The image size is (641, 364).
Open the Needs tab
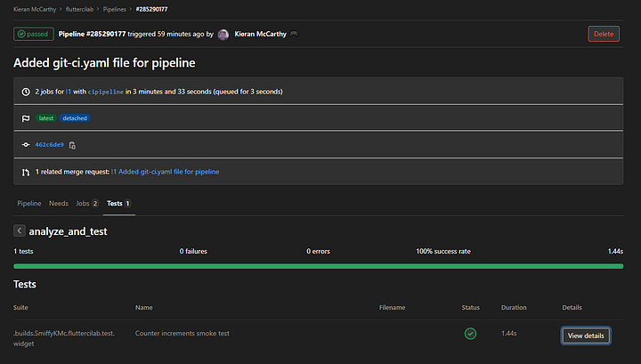coord(59,204)
